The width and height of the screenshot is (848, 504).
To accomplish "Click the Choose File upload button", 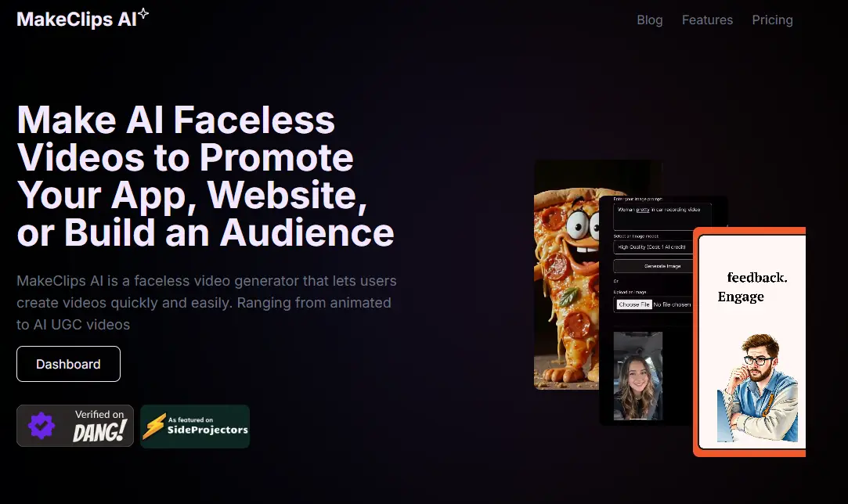I will point(633,304).
